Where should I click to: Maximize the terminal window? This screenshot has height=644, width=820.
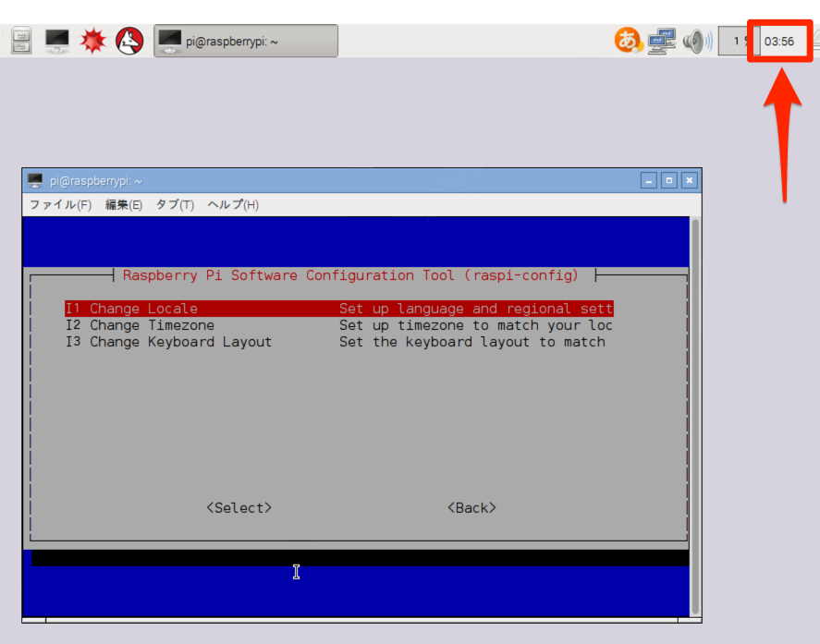[669, 181]
